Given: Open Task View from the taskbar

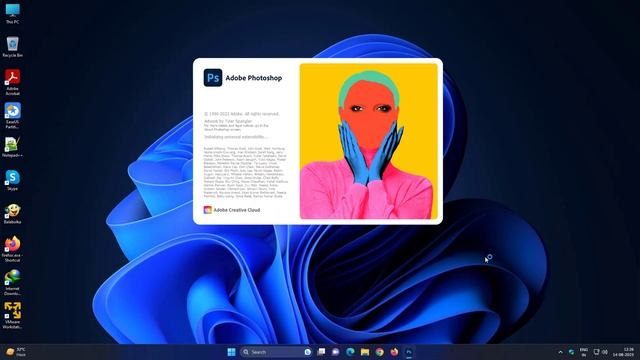Looking at the screenshot, I should click(x=322, y=352).
